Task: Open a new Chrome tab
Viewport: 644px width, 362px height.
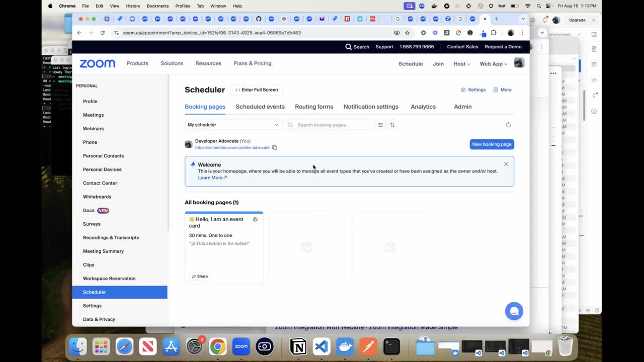Action: click(497, 19)
